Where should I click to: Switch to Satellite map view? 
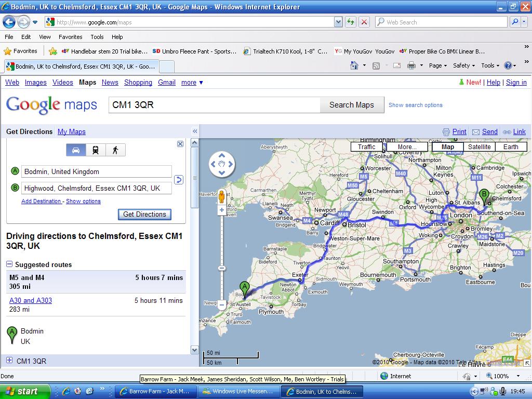coord(479,147)
